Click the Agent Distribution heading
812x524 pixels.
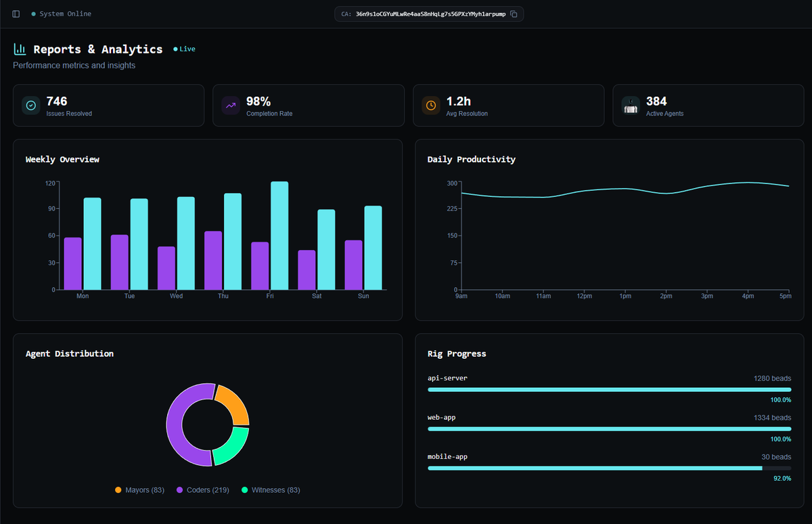coord(70,353)
